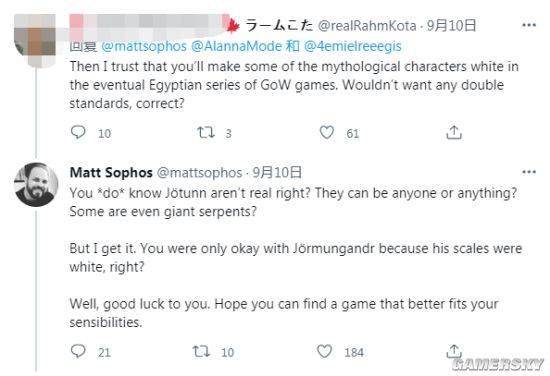The width and height of the screenshot is (550, 376).
Task: Reply to Matt Sophos's tweet
Action: (78, 351)
